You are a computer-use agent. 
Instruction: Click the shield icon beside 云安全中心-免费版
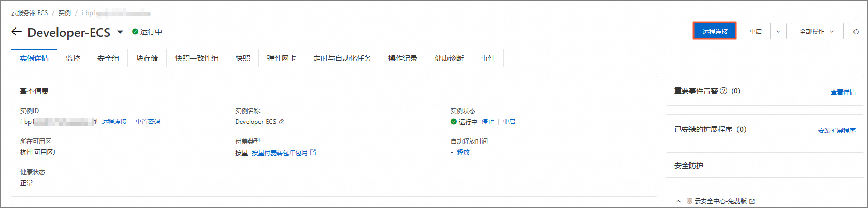[689, 201]
